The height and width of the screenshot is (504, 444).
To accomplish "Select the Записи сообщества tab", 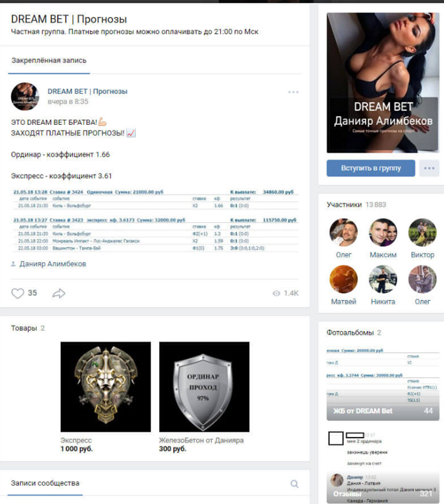I will (x=45, y=483).
